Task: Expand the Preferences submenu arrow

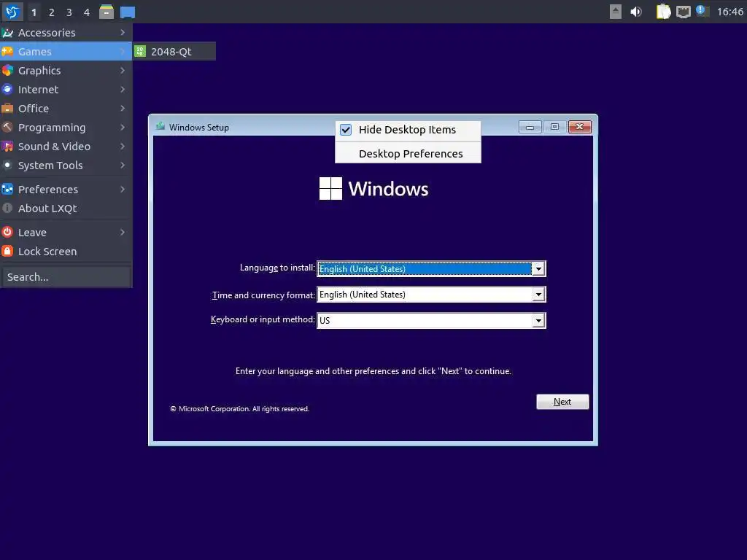Action: [123, 189]
